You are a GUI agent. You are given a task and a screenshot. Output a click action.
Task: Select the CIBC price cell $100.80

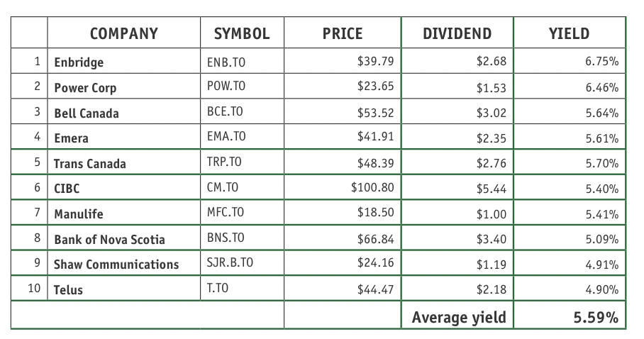[x=372, y=187]
